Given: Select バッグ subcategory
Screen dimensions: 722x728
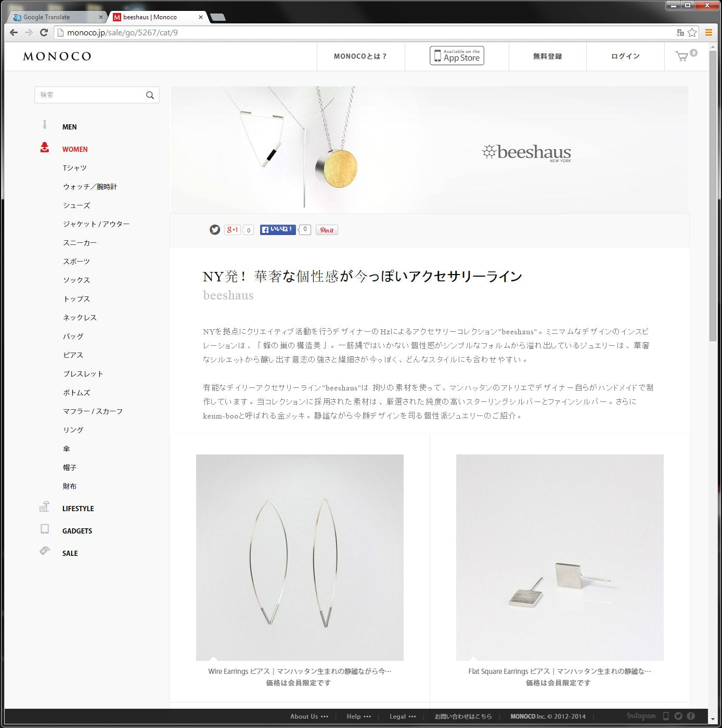Looking at the screenshot, I should click(73, 336).
